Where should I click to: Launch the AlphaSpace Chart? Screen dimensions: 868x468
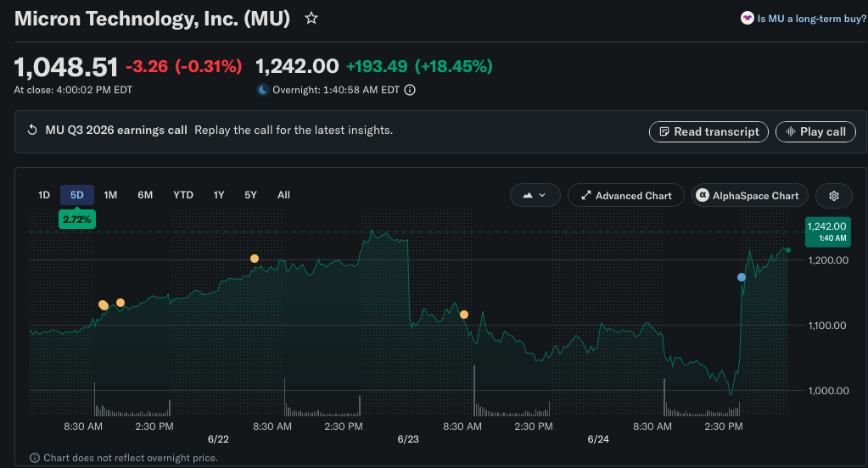coord(749,196)
